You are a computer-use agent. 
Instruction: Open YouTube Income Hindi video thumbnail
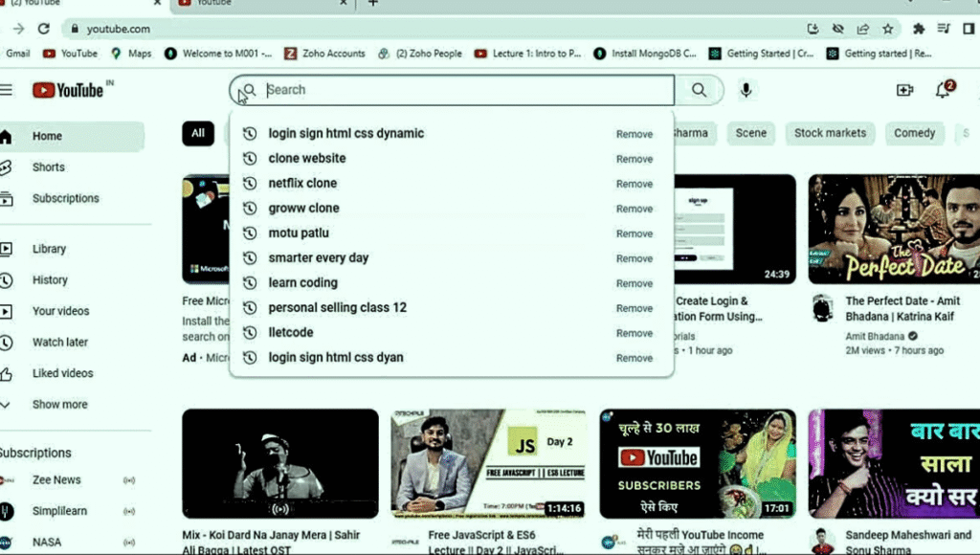click(x=698, y=464)
